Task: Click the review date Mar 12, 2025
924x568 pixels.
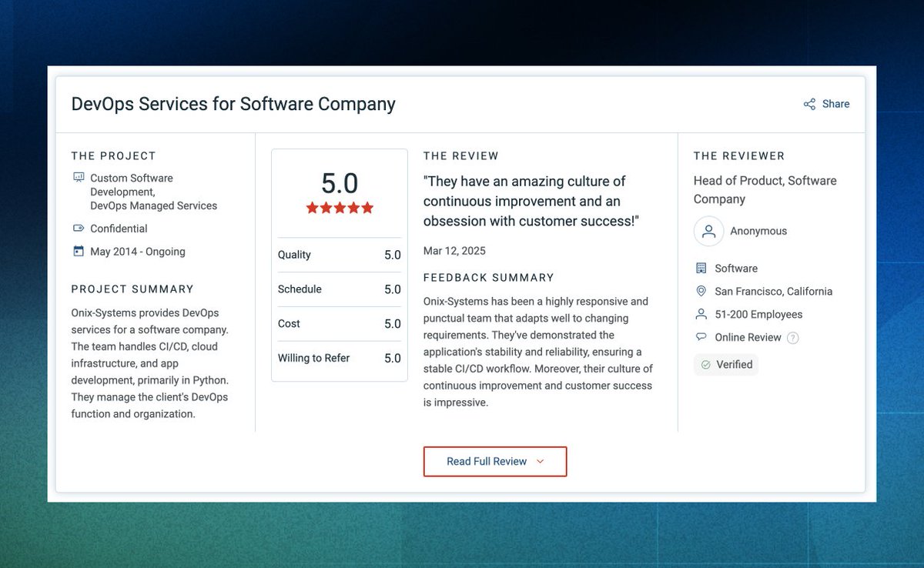Action: click(454, 251)
